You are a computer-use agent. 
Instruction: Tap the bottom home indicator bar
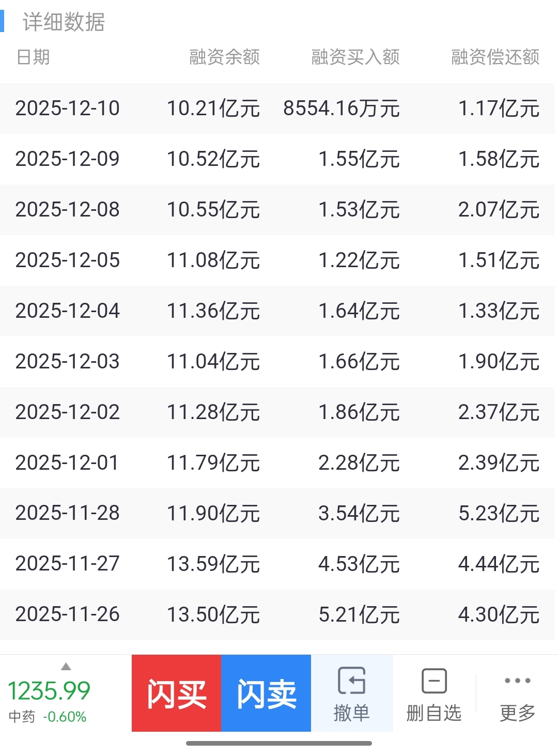pyautogui.click(x=279, y=744)
